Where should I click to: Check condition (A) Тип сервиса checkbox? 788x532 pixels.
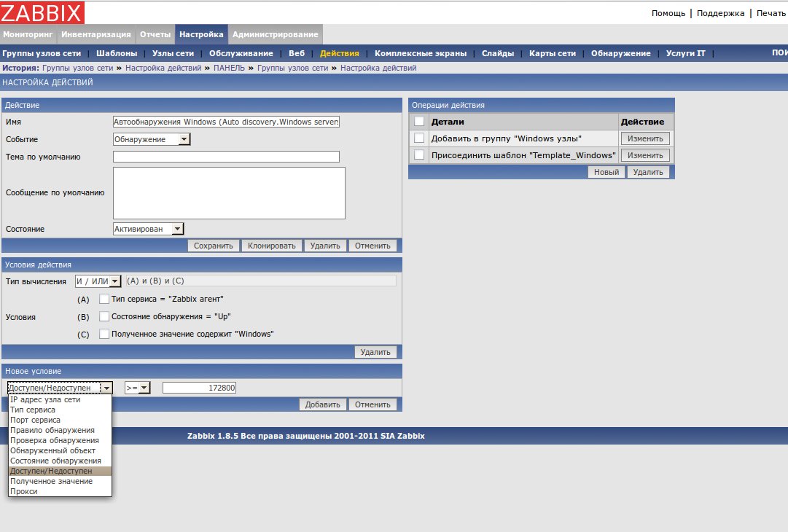104,299
